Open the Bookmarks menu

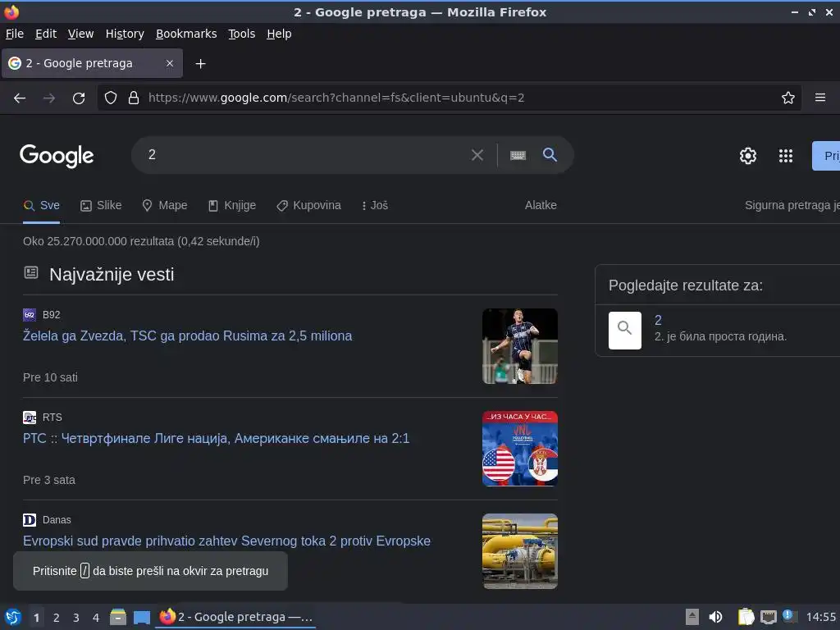[x=186, y=34]
